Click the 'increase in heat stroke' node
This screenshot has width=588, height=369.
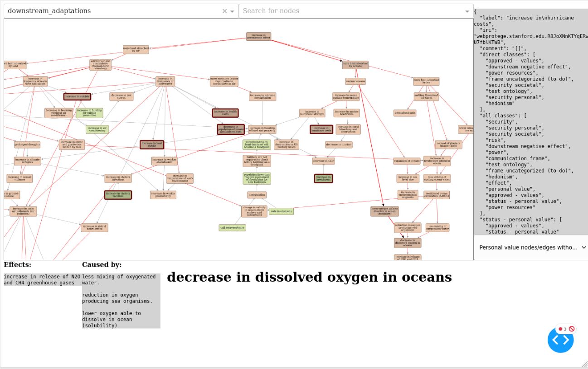click(152, 144)
